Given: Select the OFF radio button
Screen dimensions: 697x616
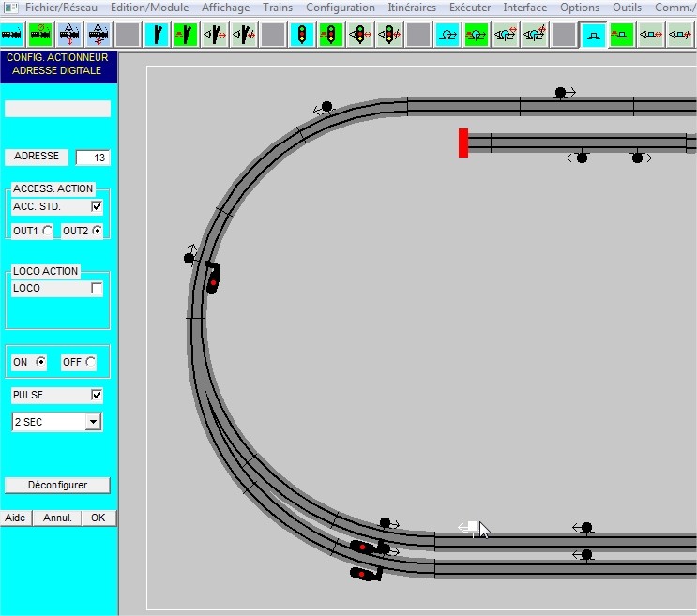Looking at the screenshot, I should [x=91, y=362].
